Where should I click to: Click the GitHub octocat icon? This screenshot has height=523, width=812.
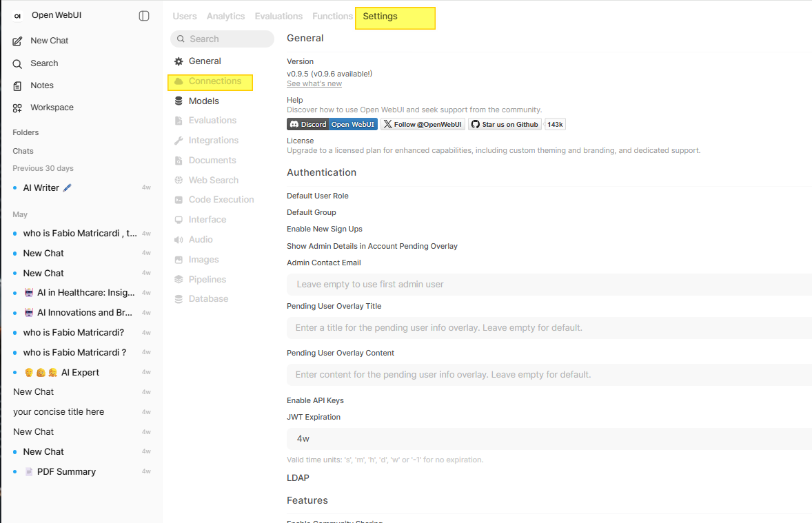coord(476,124)
